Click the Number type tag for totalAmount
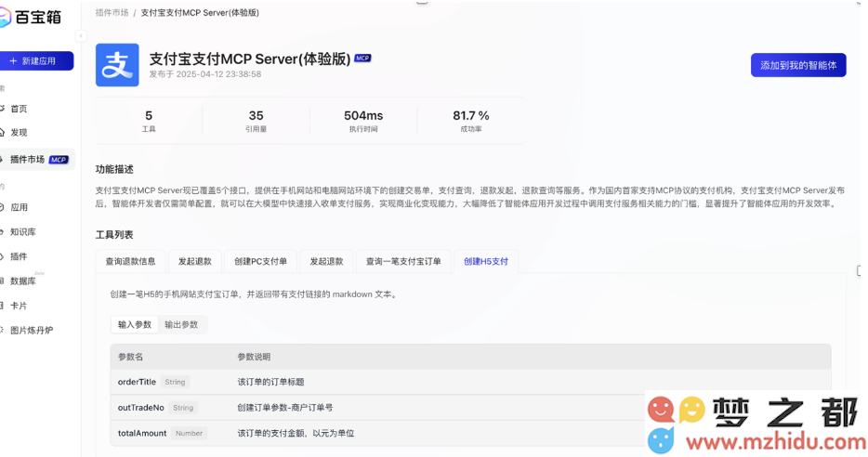The image size is (868, 457). pyautogui.click(x=189, y=433)
